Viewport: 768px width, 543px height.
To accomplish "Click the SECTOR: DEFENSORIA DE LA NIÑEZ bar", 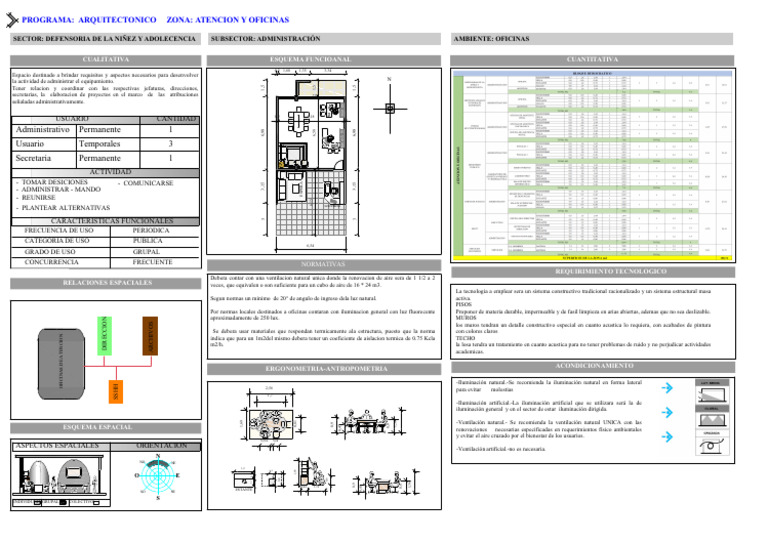I will point(105,39).
